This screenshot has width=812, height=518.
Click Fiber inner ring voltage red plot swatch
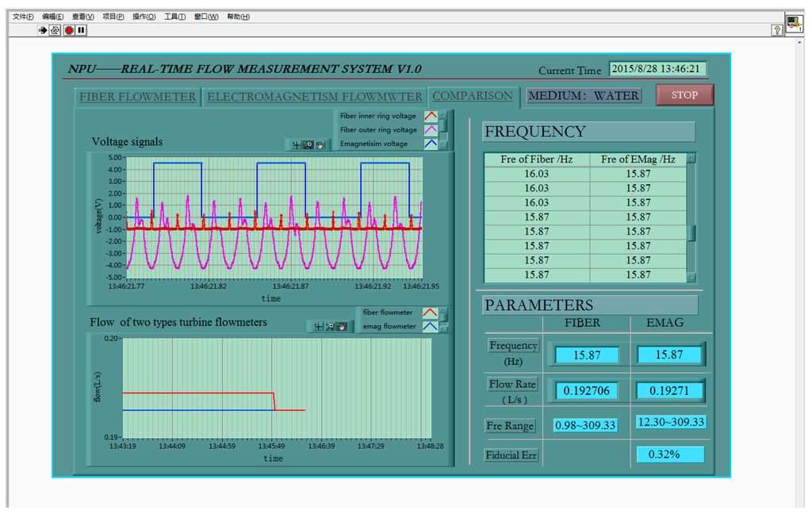click(x=430, y=116)
